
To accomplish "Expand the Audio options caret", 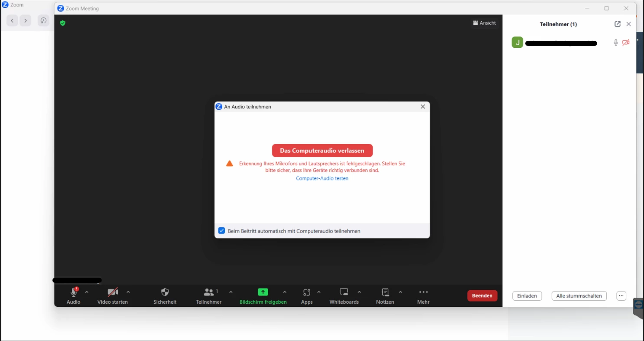I will tap(87, 292).
